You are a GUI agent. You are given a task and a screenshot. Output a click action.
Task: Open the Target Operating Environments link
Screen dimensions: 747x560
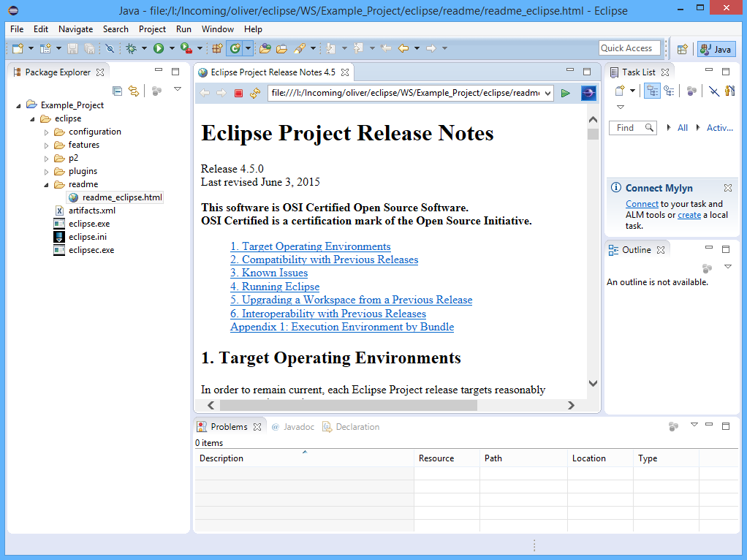click(311, 246)
